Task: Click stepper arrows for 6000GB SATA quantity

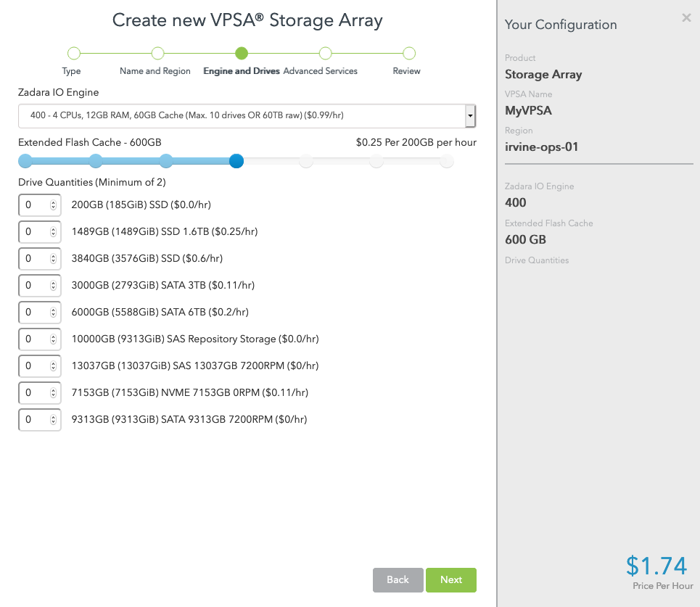Action: [53, 312]
